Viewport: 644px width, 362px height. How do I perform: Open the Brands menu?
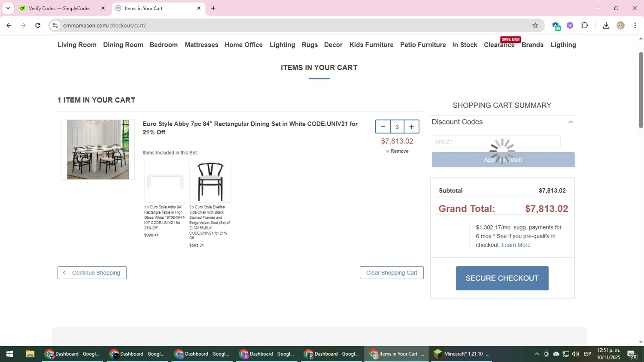click(x=532, y=45)
